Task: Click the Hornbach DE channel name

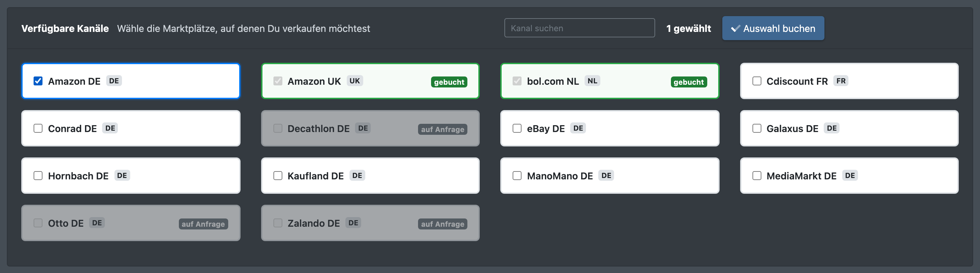Action: [x=78, y=176]
